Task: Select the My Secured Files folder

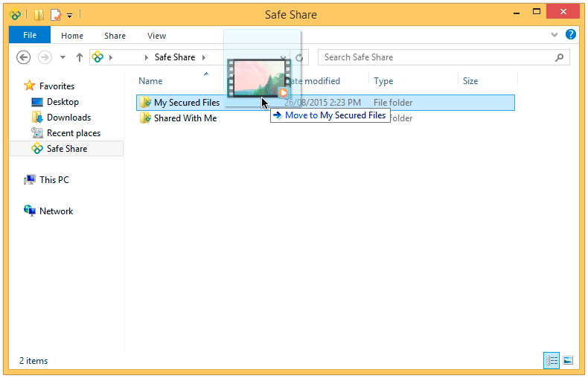Action: (325, 103)
